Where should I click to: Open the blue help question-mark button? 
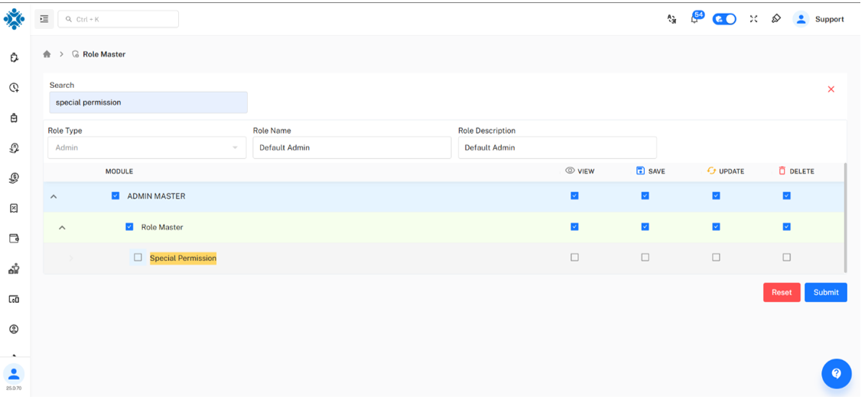coord(836,374)
